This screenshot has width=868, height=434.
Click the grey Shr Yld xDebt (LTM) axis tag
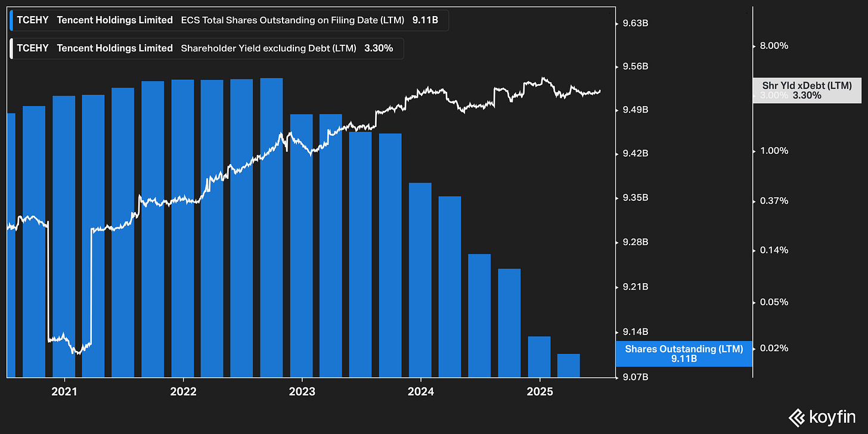807,91
